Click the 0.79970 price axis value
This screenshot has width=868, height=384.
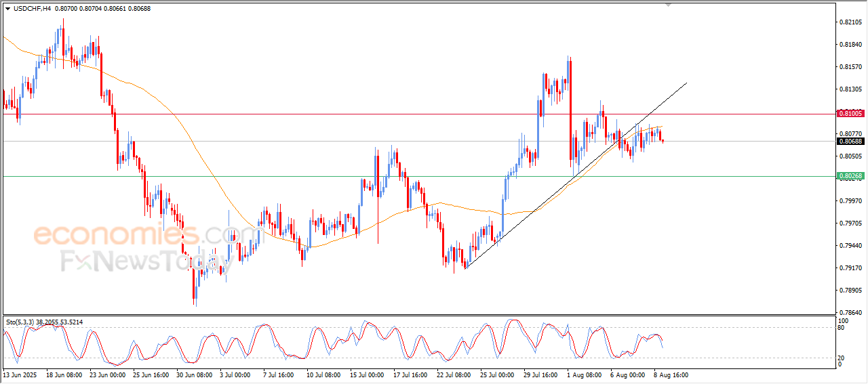tap(851, 201)
